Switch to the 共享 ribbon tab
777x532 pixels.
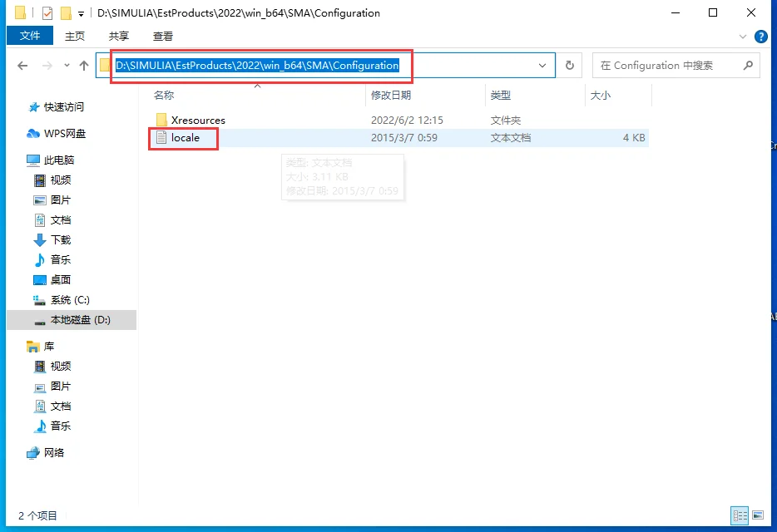(119, 36)
